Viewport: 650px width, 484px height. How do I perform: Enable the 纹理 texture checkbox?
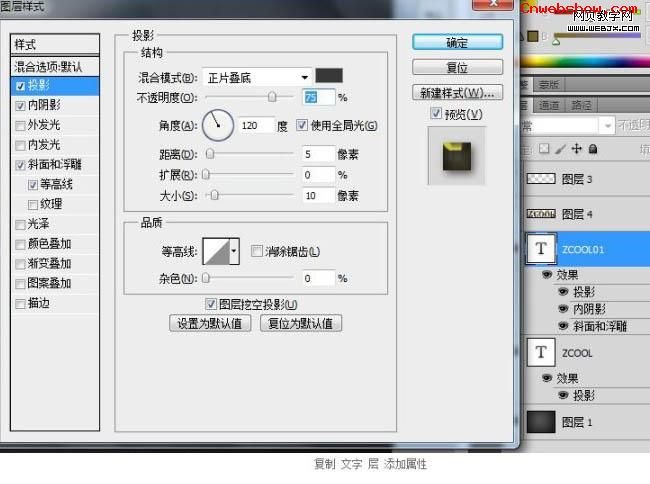(x=33, y=205)
